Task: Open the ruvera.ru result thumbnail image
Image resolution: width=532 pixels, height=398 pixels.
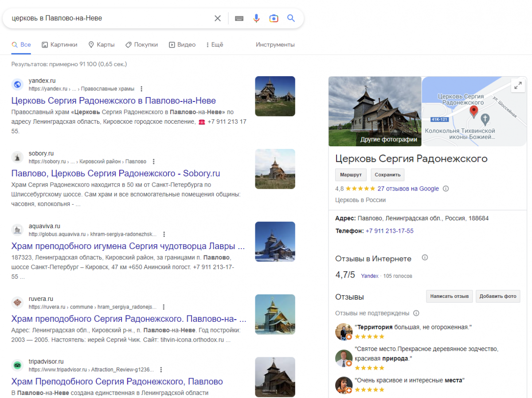Action: pyautogui.click(x=275, y=314)
